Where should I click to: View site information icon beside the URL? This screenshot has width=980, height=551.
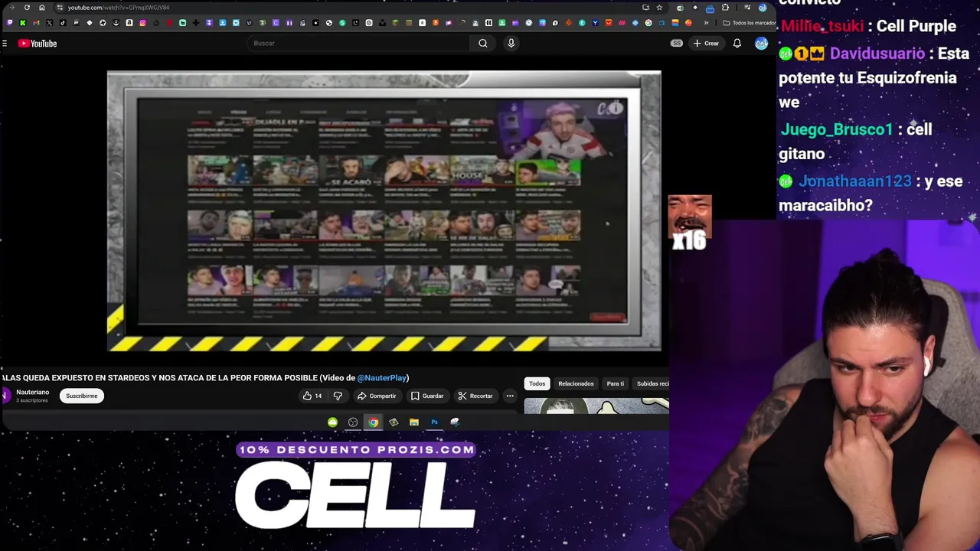(60, 8)
